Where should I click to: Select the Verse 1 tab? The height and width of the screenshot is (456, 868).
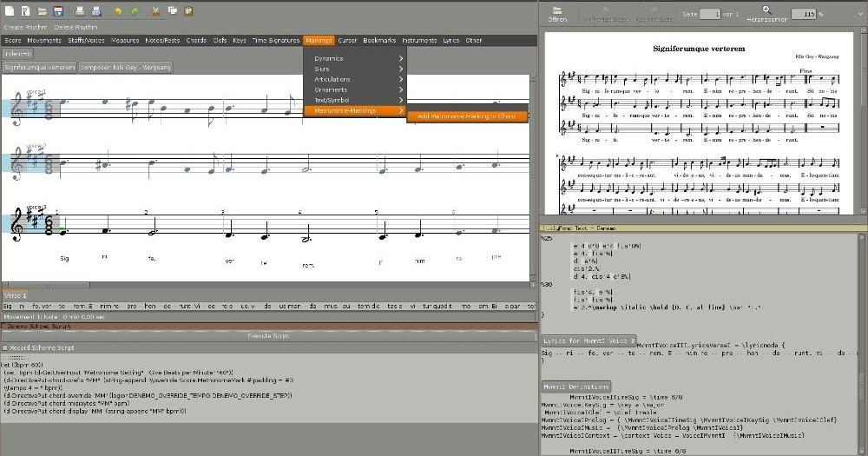[16, 296]
